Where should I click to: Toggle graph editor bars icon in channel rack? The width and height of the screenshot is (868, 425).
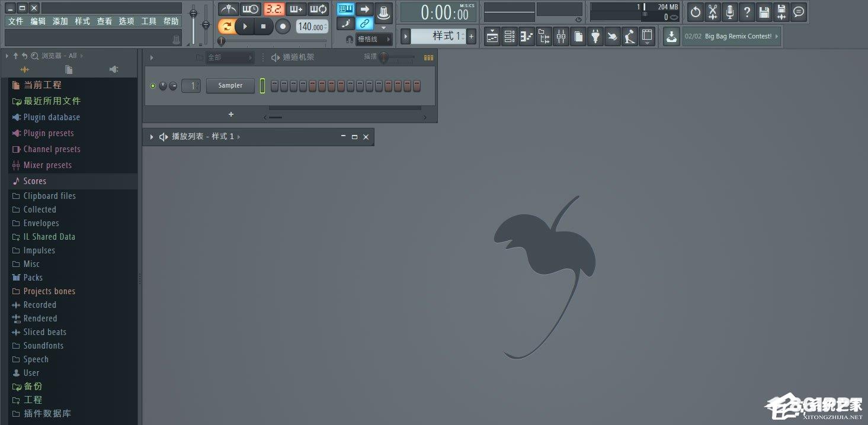(x=428, y=57)
